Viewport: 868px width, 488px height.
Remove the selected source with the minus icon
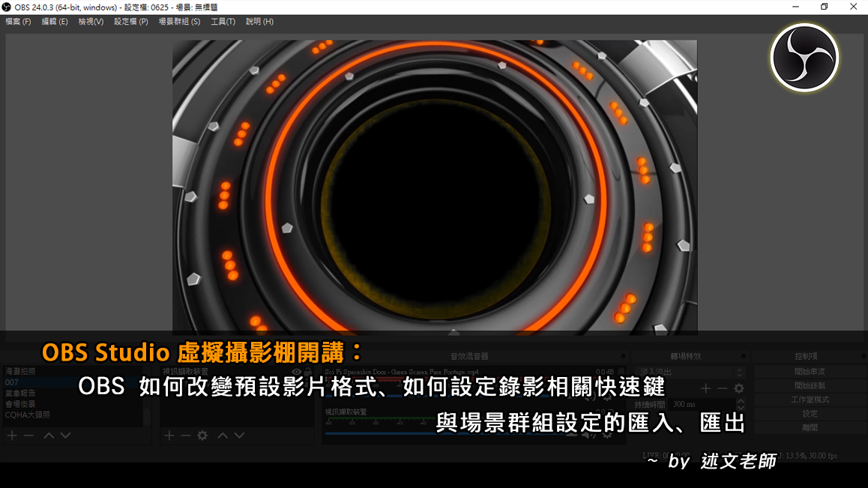185,436
